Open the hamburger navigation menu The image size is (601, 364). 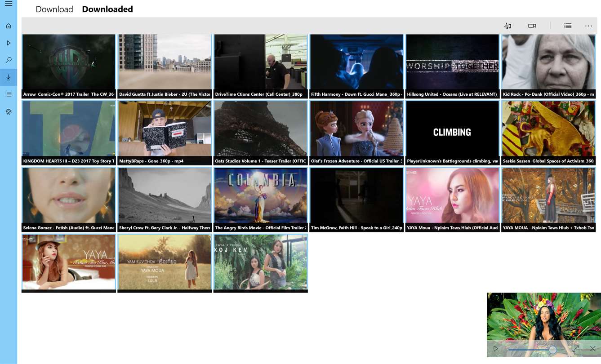[9, 4]
